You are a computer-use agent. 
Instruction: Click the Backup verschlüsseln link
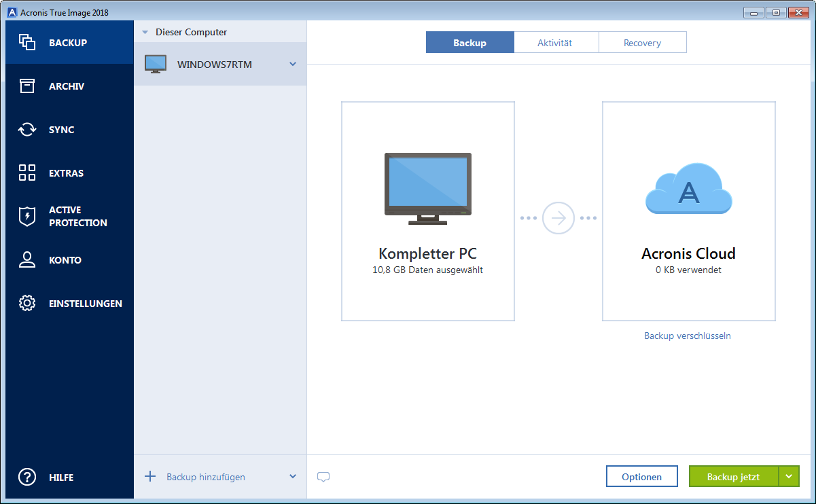coord(688,336)
